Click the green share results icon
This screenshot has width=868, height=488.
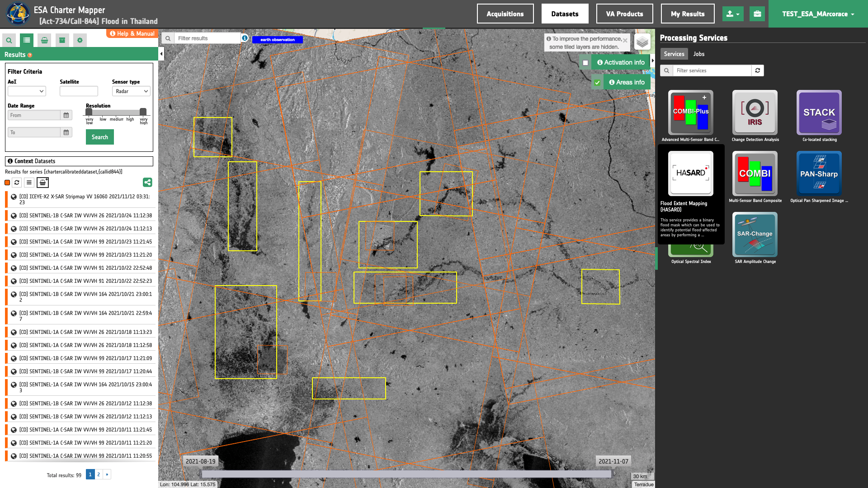[x=147, y=183]
